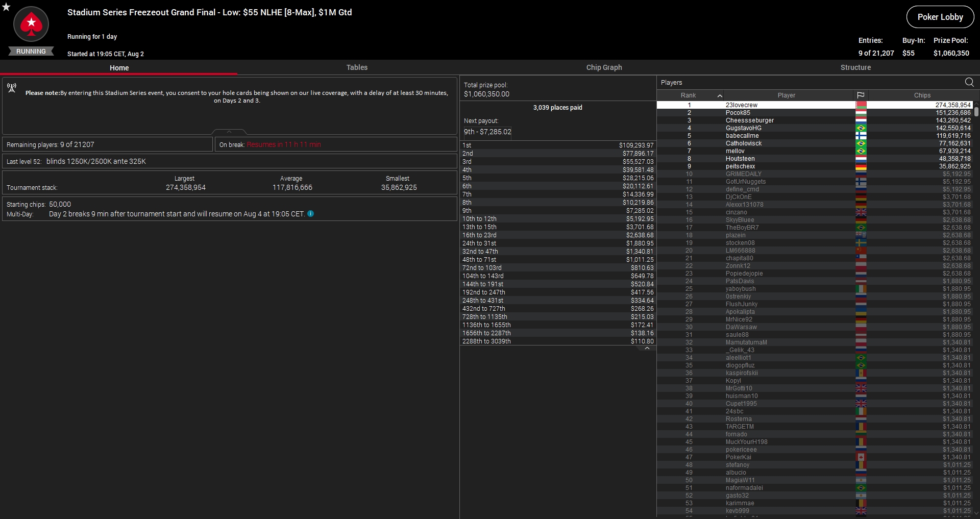Go to Poker Lobby

[x=940, y=17]
